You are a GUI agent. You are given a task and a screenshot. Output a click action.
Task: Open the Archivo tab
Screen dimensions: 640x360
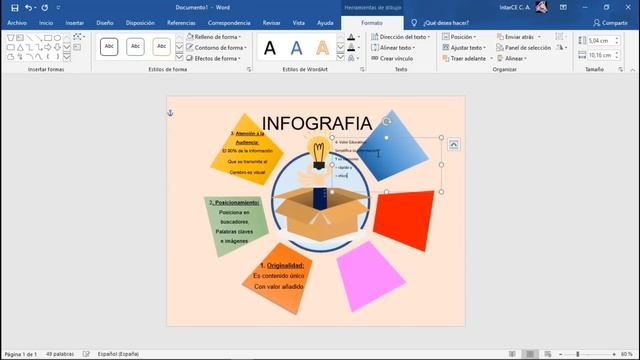click(x=17, y=23)
